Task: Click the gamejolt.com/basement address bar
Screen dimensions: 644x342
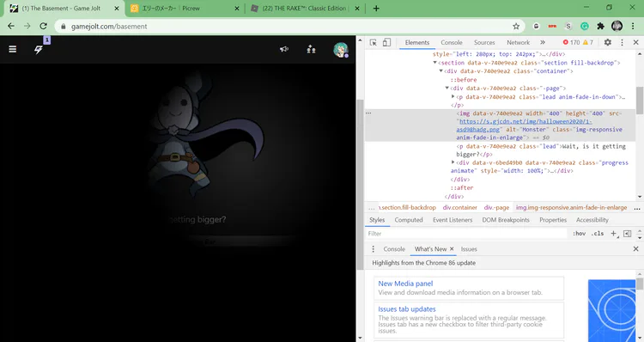Action: [289, 27]
